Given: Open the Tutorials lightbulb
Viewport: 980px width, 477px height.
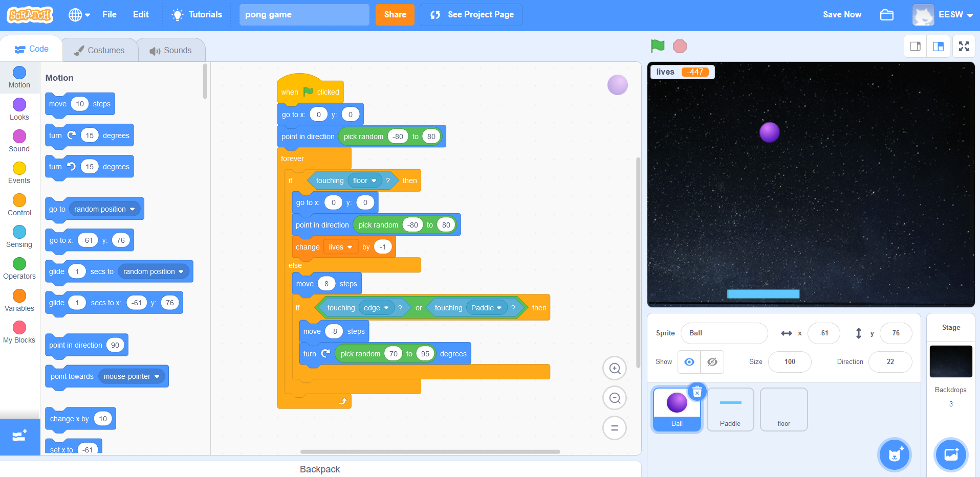Looking at the screenshot, I should coord(197,14).
